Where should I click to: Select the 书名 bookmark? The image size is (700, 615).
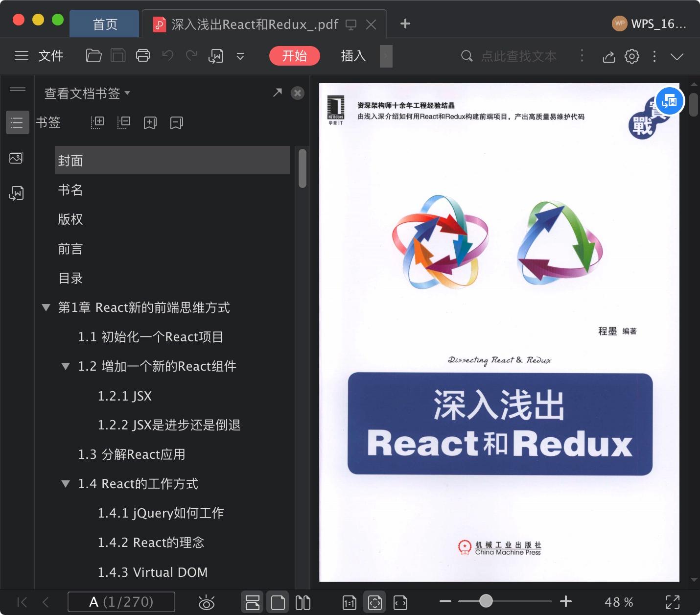pyautogui.click(x=70, y=190)
